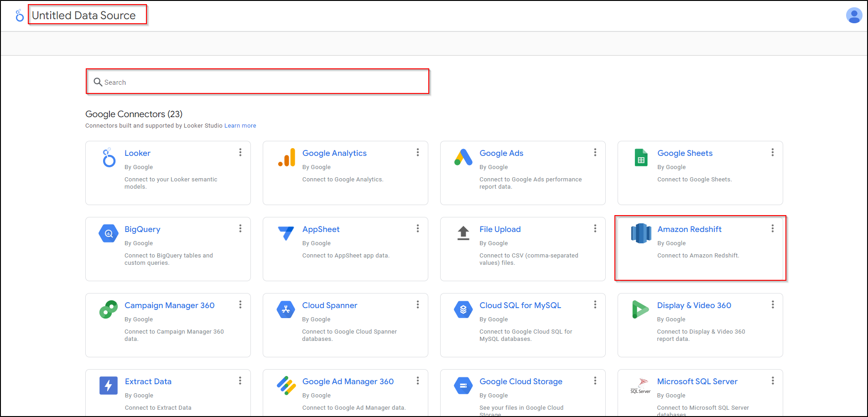The height and width of the screenshot is (417, 868).
Task: Pick the Cloud SQL for MySQL title
Action: 520,305
